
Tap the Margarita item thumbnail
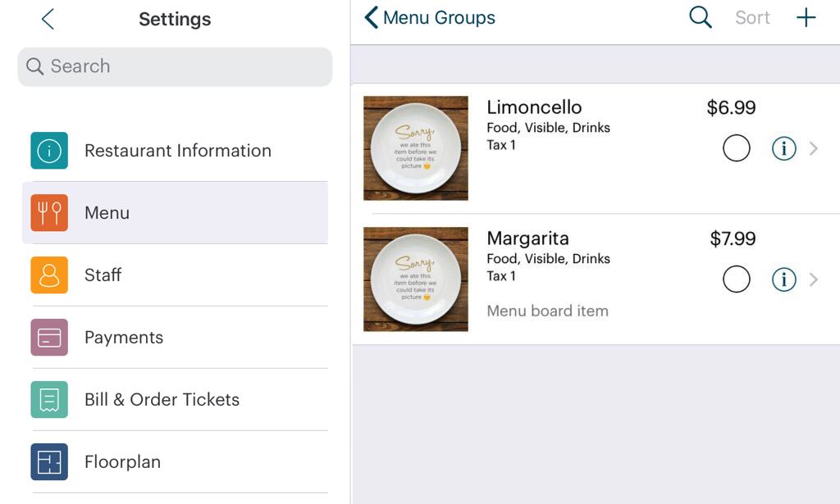click(x=416, y=279)
